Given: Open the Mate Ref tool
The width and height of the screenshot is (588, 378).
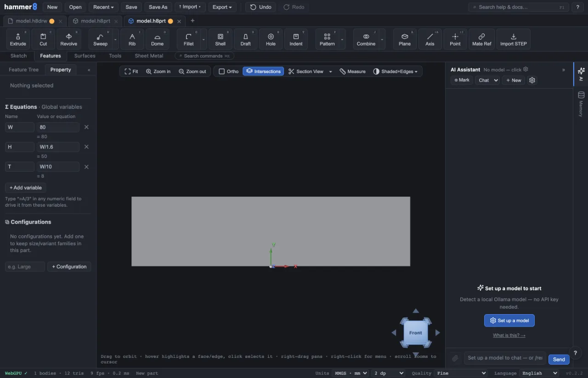Looking at the screenshot, I should click(x=481, y=39).
